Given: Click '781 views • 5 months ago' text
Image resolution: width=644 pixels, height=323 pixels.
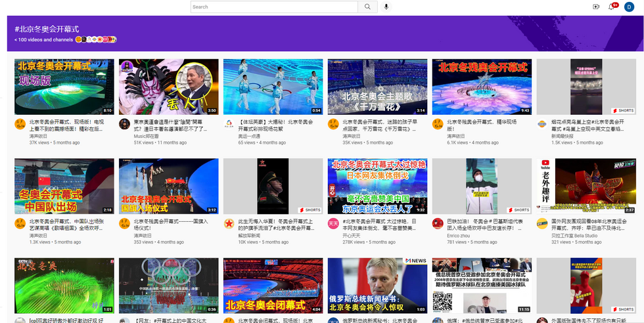Looking at the screenshot, I should pyautogui.click(x=472, y=242).
